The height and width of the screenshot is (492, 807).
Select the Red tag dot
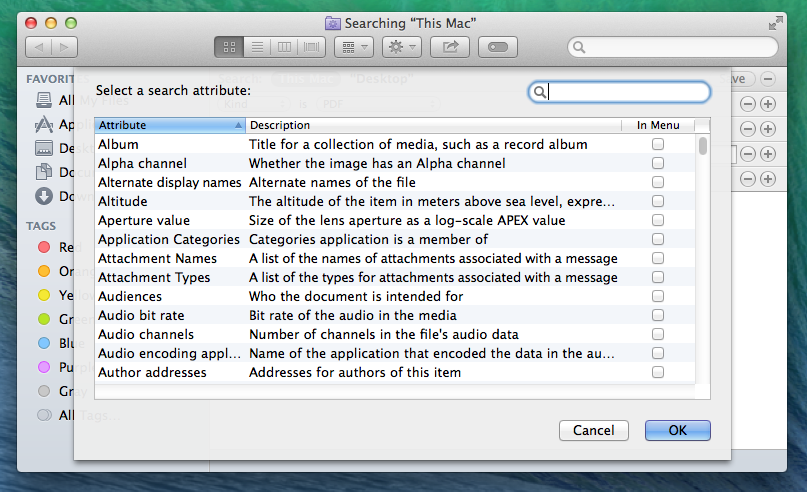click(x=44, y=247)
